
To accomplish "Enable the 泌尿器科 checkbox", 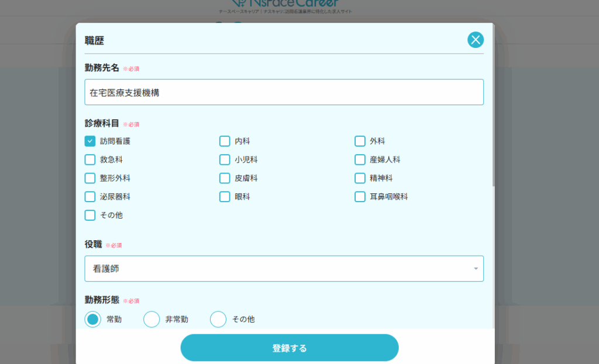I will pos(90,197).
